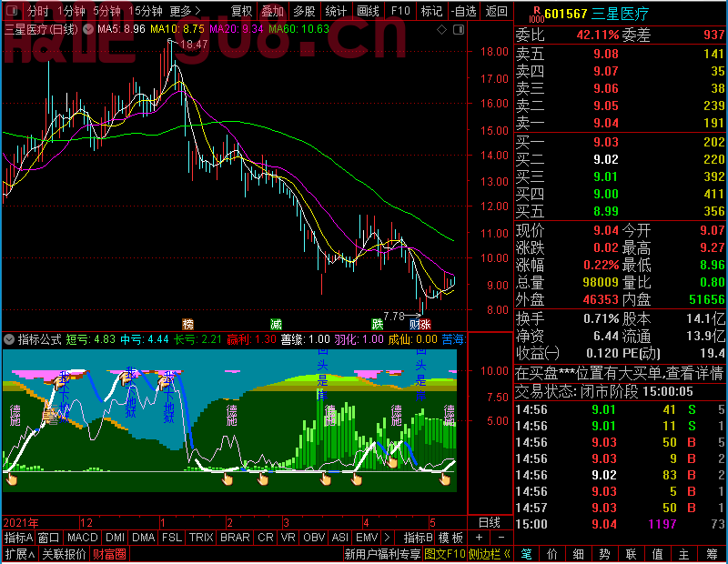Select the 窗口 tab
The height and width of the screenshot is (564, 728).
point(49,538)
